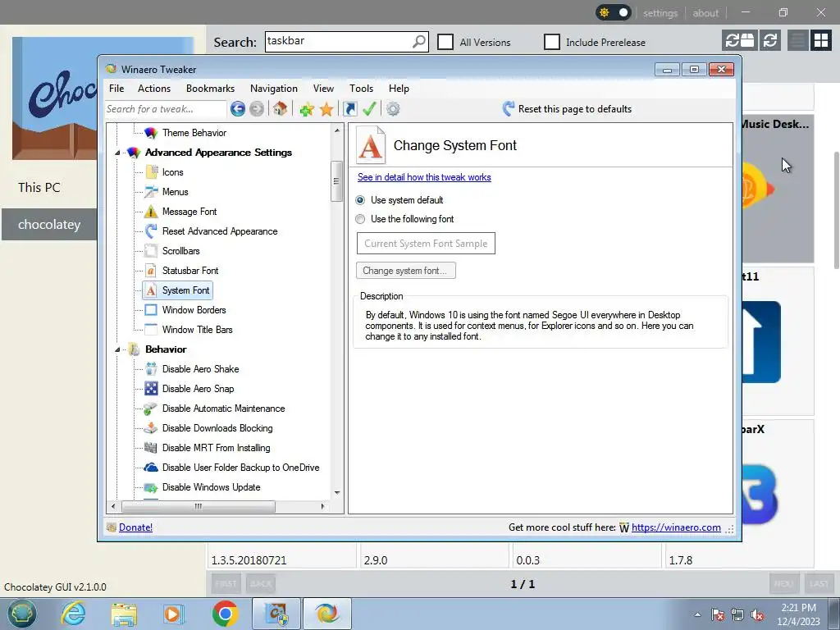
Task: Open the Navigation menu
Action: [274, 89]
